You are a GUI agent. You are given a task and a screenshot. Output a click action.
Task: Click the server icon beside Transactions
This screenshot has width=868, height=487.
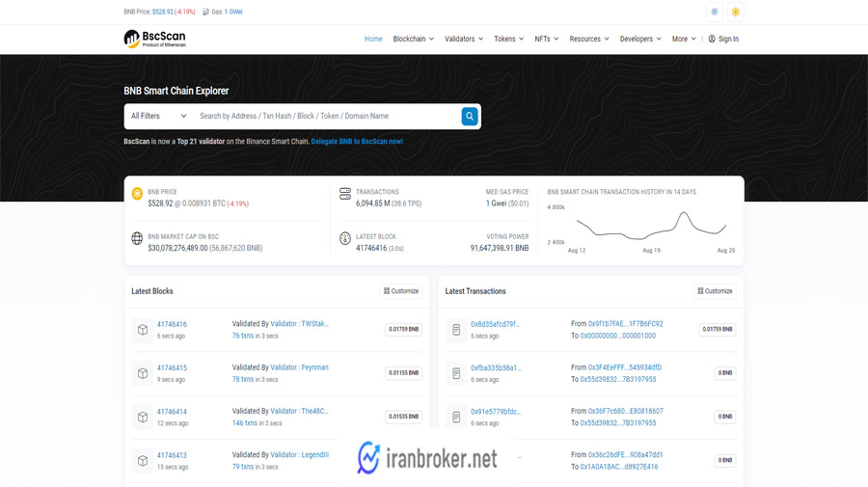click(345, 194)
